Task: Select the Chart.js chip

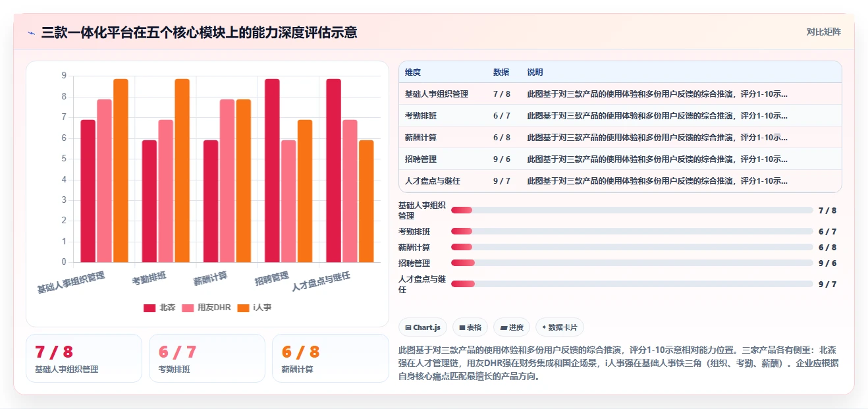Action: point(423,327)
